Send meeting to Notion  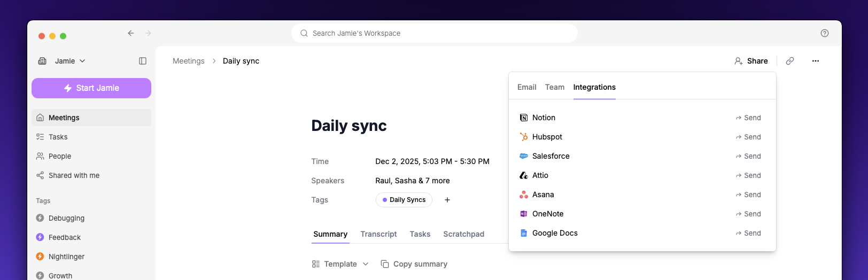tap(748, 118)
